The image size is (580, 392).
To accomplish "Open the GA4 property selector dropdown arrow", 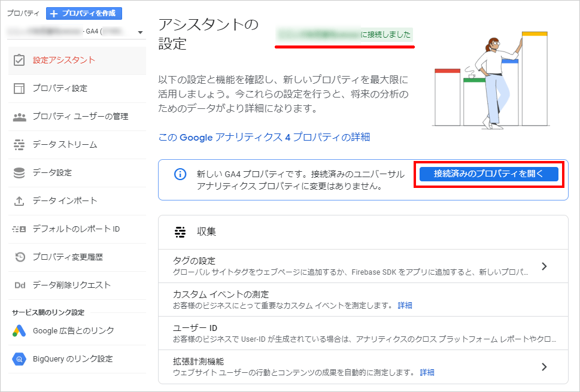I will click(140, 32).
